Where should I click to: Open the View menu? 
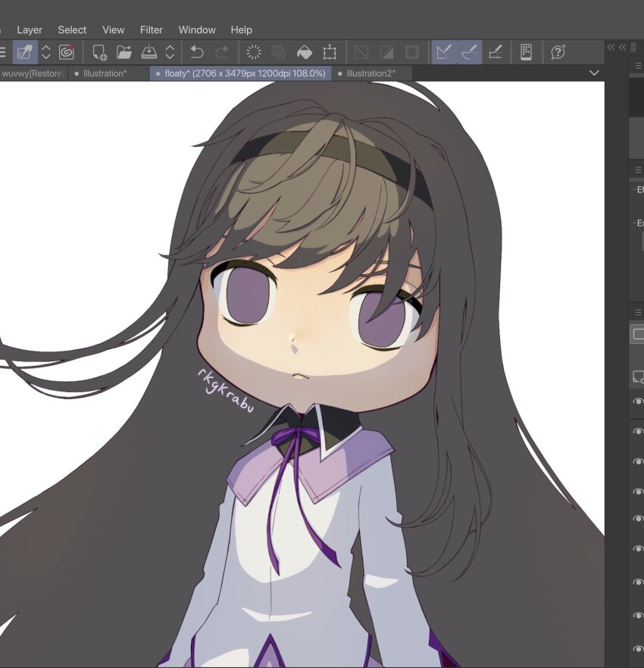[x=114, y=30]
